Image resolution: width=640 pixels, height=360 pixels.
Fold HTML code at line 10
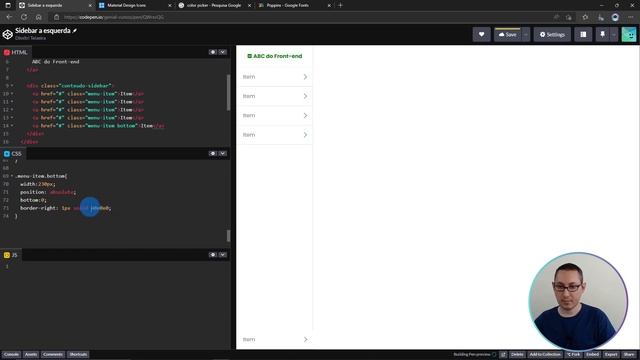tap(12, 93)
